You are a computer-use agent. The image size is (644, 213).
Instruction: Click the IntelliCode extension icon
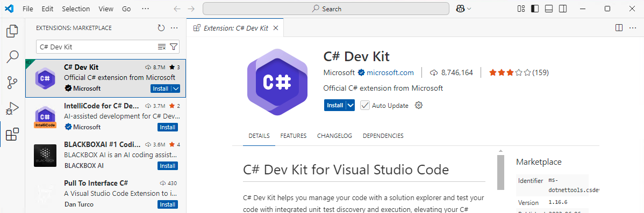pyautogui.click(x=45, y=117)
